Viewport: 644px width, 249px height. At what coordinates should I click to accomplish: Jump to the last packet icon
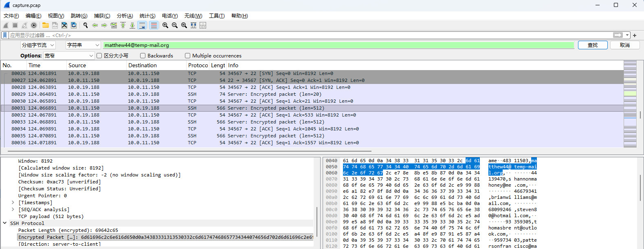click(132, 25)
